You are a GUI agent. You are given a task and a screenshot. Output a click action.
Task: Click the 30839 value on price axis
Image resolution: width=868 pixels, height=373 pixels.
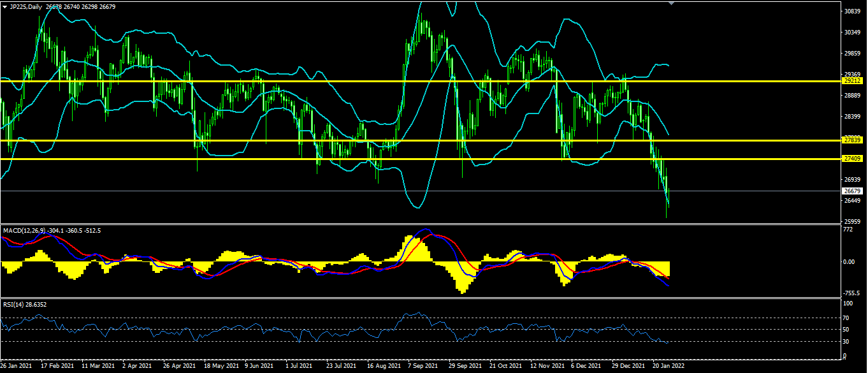852,11
